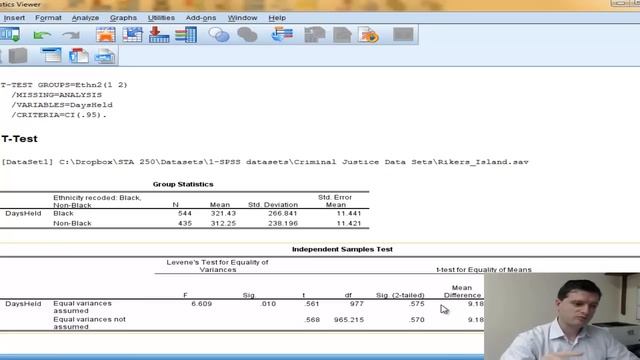
Task: Click the Go to Variable red-arrow icon
Action: tap(159, 35)
